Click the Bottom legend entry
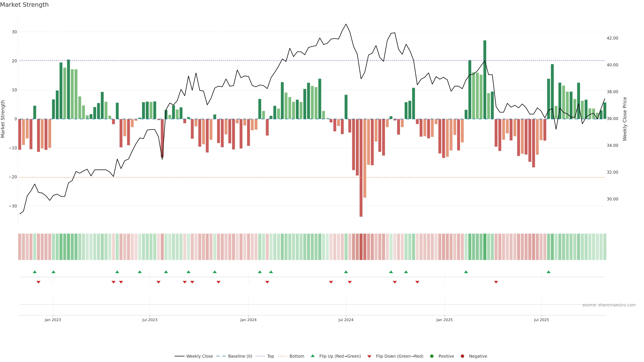Image resolution: width=644 pixels, height=362 pixels. 297,356
